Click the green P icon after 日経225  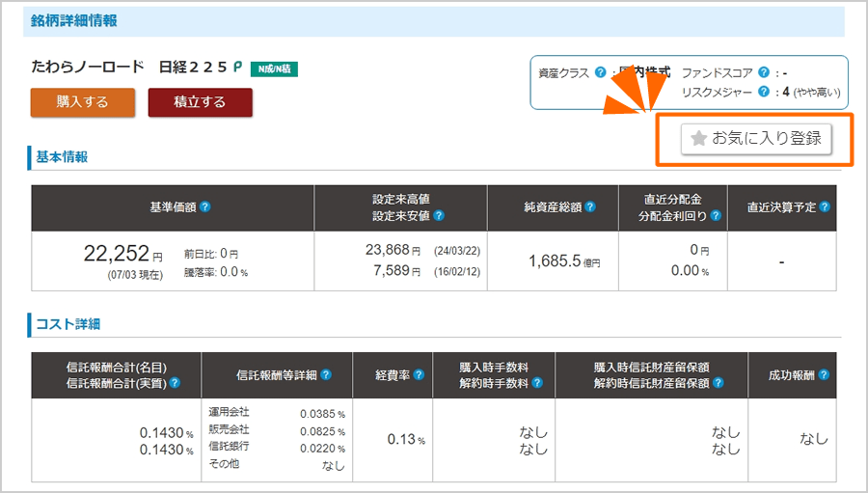pos(238,67)
